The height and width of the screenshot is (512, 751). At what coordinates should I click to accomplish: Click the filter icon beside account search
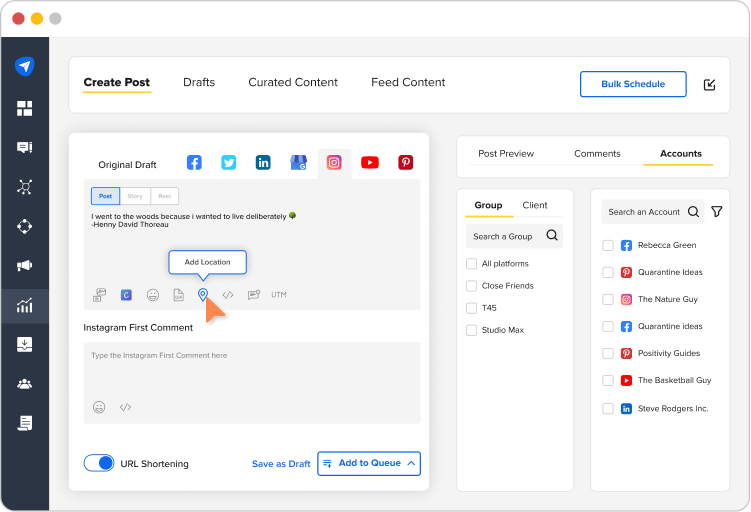[716, 212]
